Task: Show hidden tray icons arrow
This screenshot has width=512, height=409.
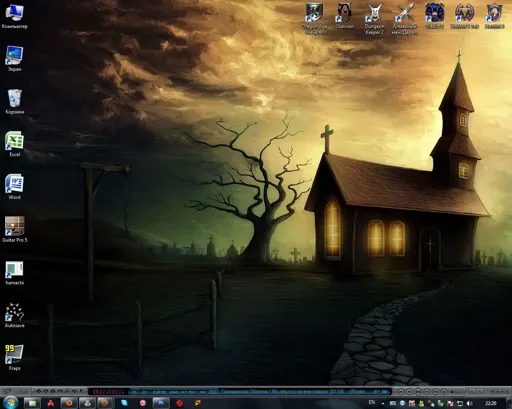Action: tap(383, 403)
